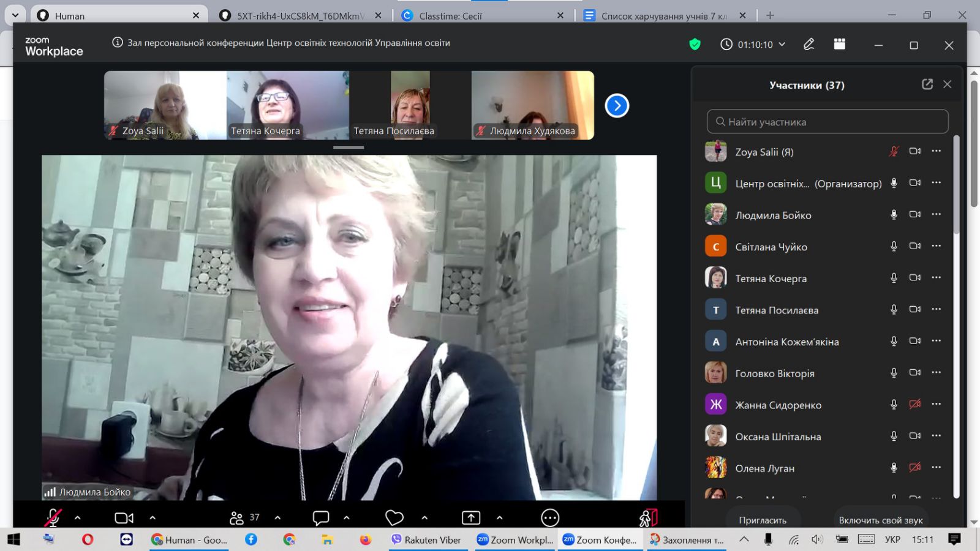Expand the meeting timer dropdown
The height and width of the screenshot is (551, 980).
(x=782, y=45)
